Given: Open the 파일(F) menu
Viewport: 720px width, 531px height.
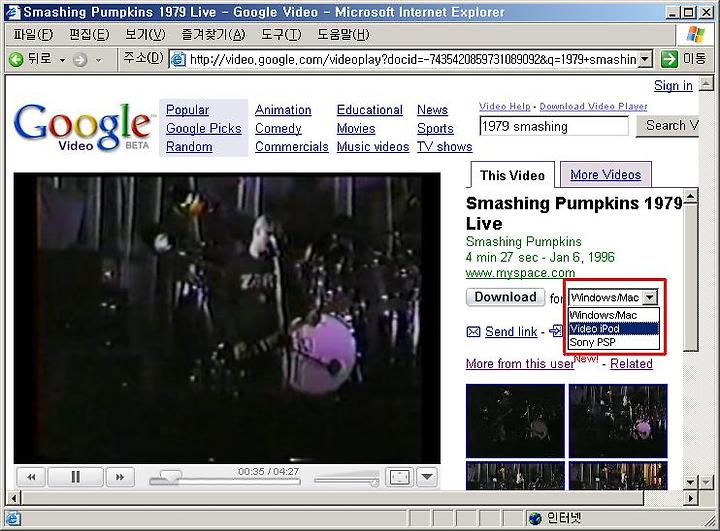Looking at the screenshot, I should tap(33, 34).
